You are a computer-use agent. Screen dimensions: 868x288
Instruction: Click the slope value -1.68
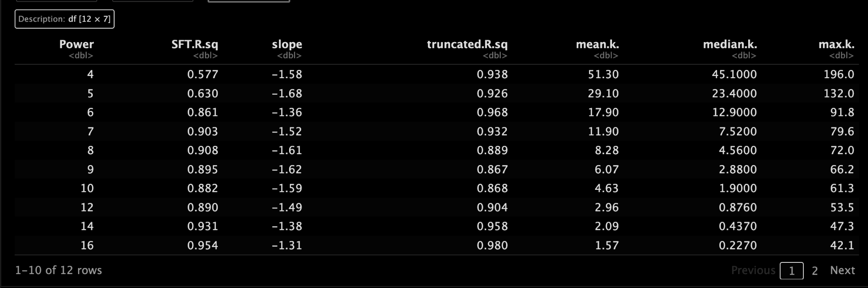point(287,93)
